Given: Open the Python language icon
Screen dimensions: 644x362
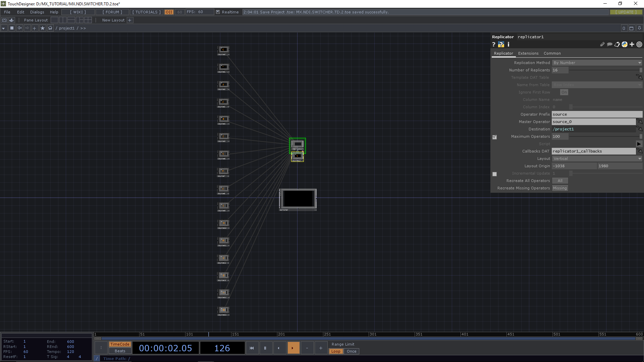Looking at the screenshot, I should point(625,44).
